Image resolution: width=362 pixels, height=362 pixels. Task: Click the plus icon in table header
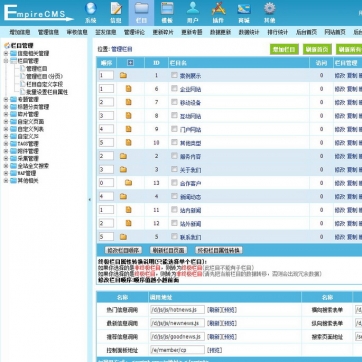tap(130, 63)
